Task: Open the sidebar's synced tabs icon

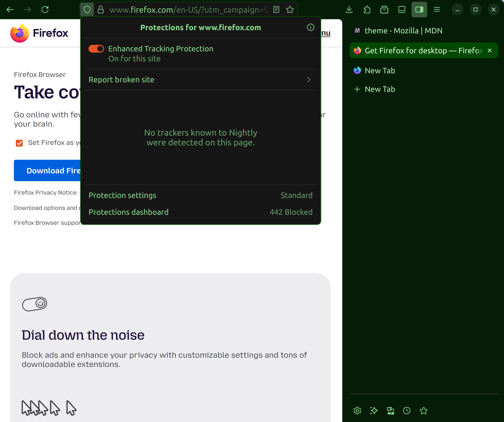Action: [390, 411]
